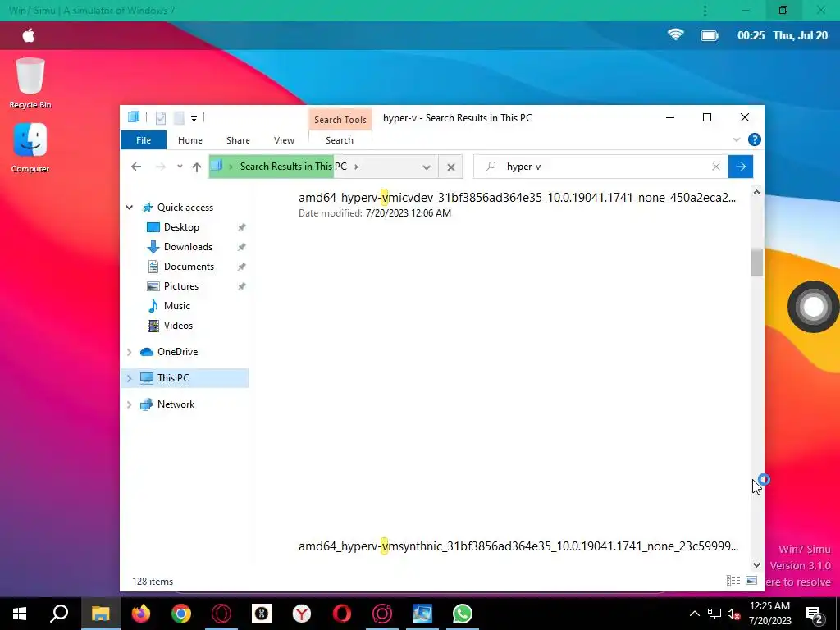Run the search with the blue arrow button
Image resolution: width=840 pixels, height=630 pixels.
click(x=741, y=167)
